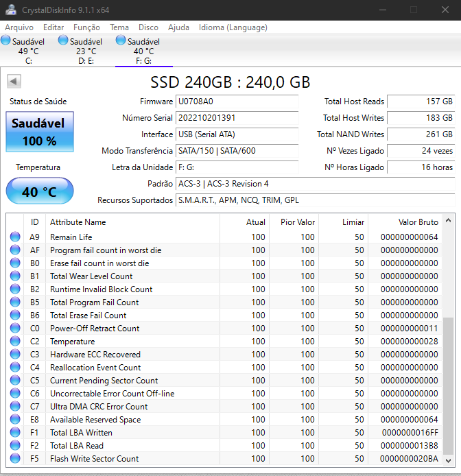
Task: Click status orb for Flash Write Sector Count
Action: click(15, 458)
